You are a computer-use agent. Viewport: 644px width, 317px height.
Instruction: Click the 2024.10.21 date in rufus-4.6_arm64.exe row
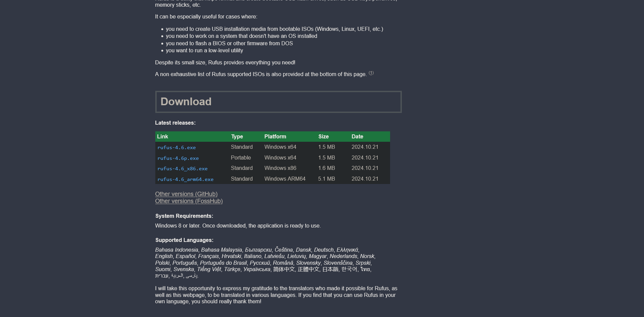[365, 179]
